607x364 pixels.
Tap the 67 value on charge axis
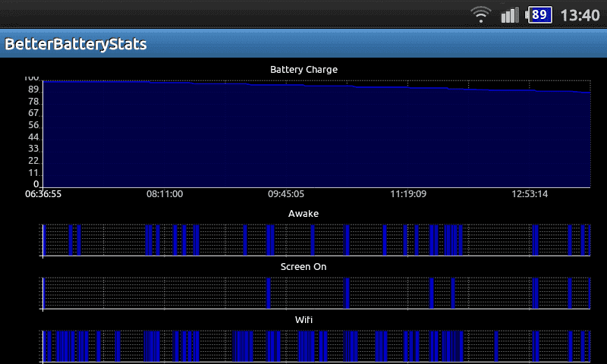(33, 113)
